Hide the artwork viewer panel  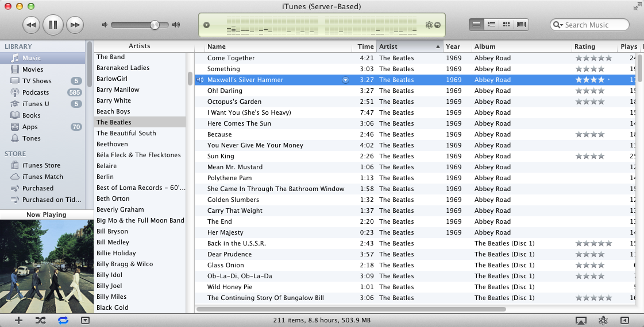[x=85, y=321]
